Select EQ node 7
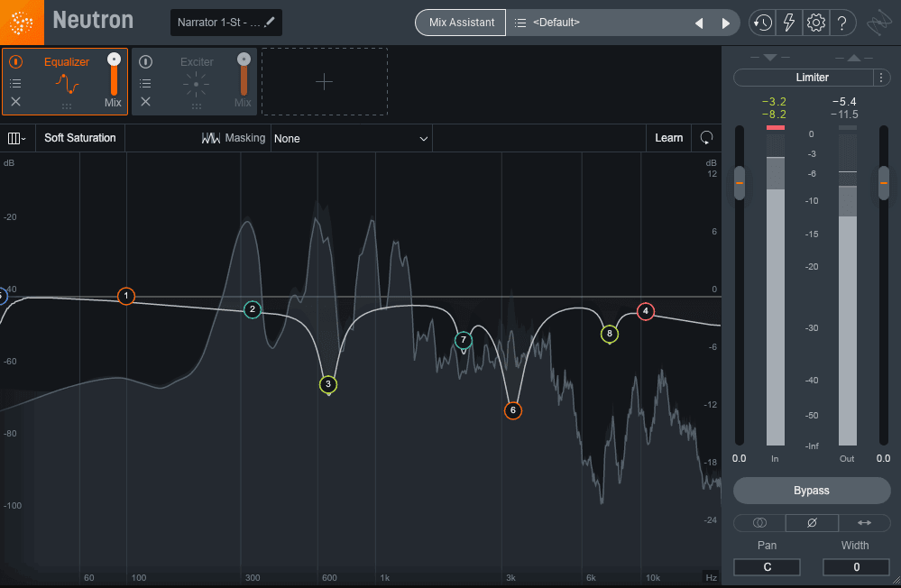The width and height of the screenshot is (901, 588). (x=464, y=340)
